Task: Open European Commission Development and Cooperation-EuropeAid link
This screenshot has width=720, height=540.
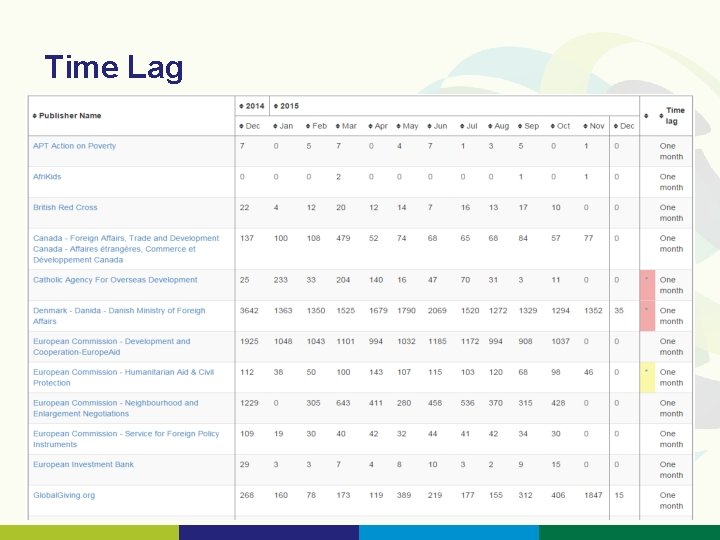Action: [x=112, y=347]
